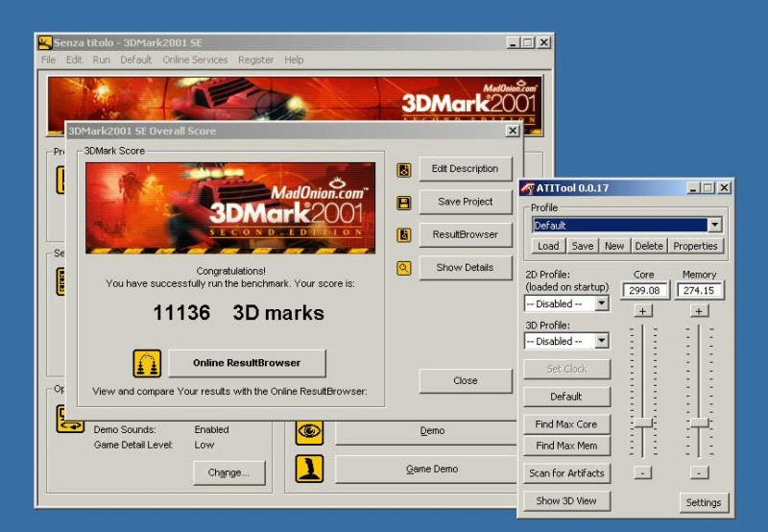Screen dimensions: 768x532
Task: Open the Help menu
Action: tap(294, 60)
